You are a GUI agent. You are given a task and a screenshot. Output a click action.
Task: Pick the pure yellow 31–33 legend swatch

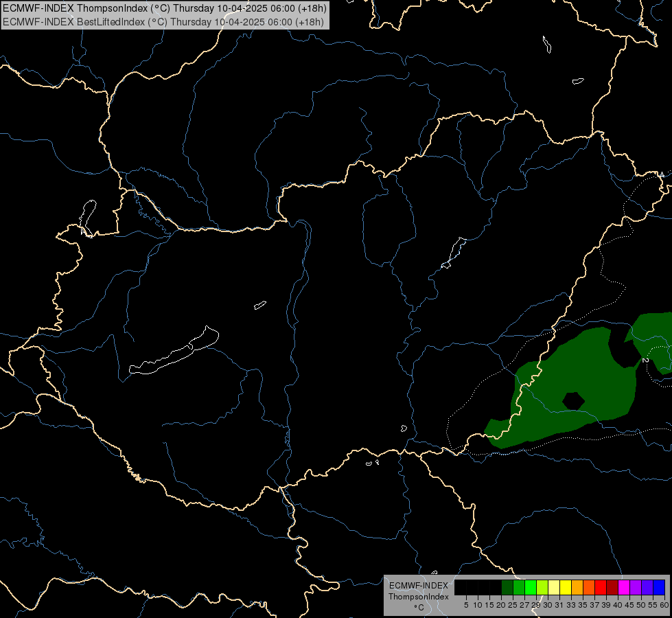click(566, 587)
